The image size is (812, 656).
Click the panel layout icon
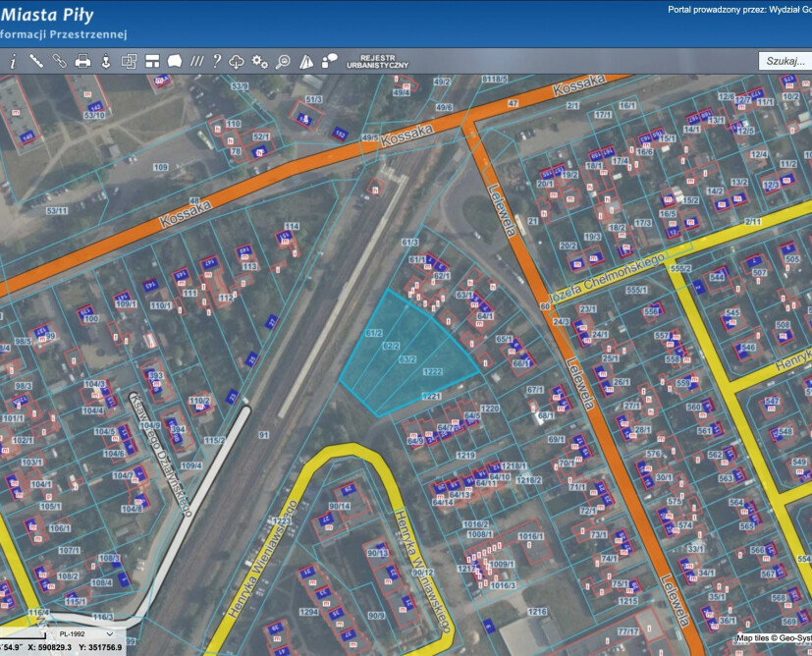[152, 61]
